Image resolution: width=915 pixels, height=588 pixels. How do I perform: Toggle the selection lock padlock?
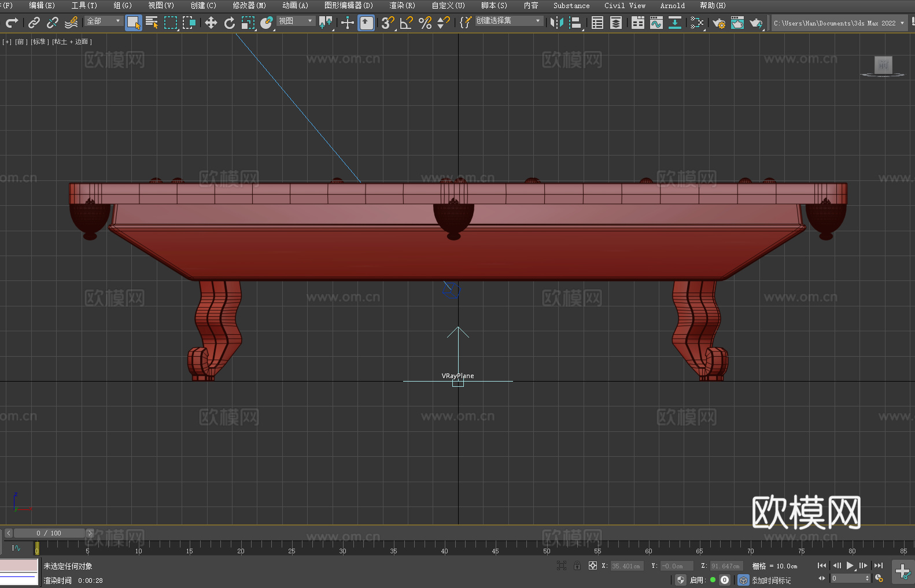coord(577,565)
